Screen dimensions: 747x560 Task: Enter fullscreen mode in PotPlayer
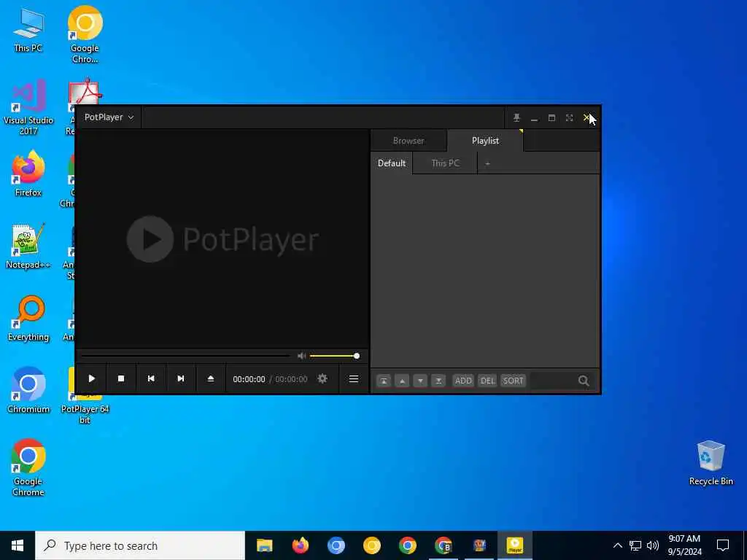(x=569, y=117)
